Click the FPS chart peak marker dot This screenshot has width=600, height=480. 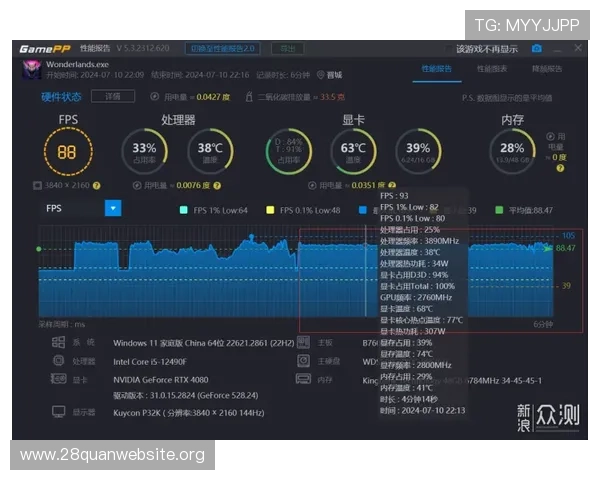pos(251,237)
